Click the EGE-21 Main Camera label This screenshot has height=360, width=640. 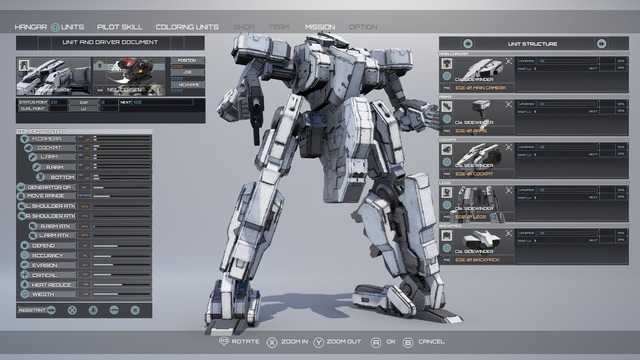(x=480, y=88)
